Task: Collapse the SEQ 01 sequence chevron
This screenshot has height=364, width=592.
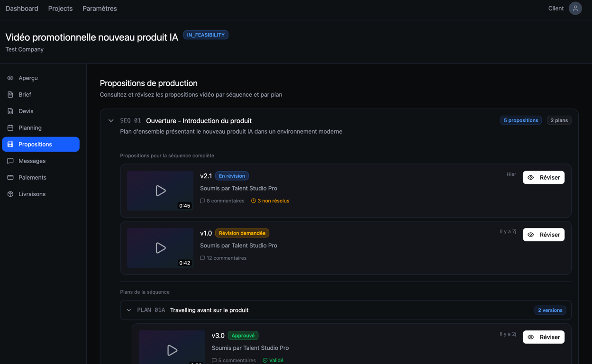Action: [x=111, y=121]
